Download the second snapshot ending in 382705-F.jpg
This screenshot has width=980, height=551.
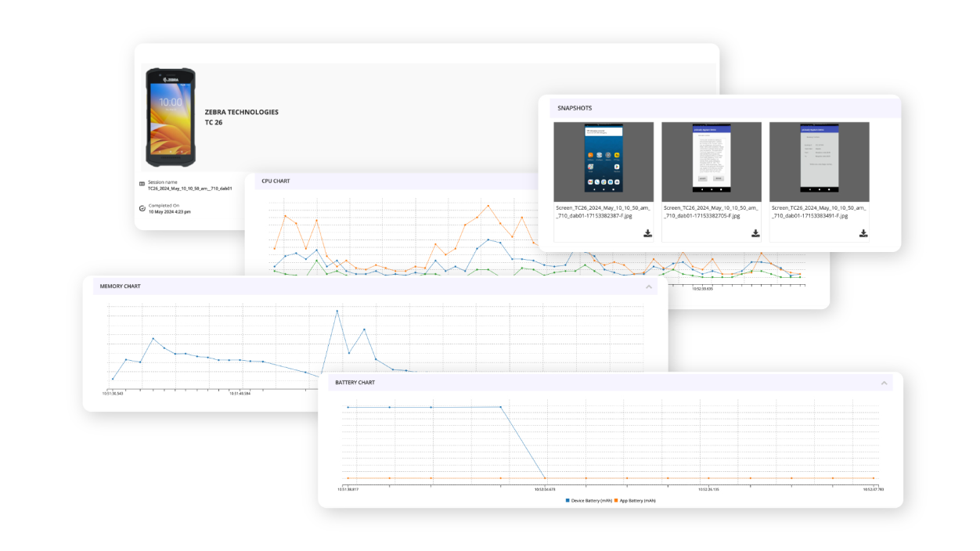click(x=755, y=233)
